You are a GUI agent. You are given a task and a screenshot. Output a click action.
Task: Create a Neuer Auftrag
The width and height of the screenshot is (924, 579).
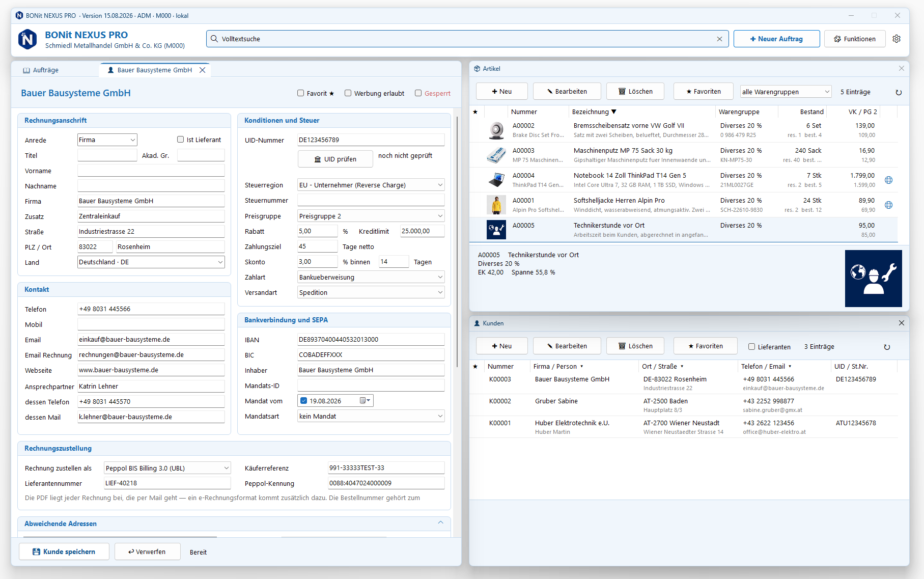776,39
